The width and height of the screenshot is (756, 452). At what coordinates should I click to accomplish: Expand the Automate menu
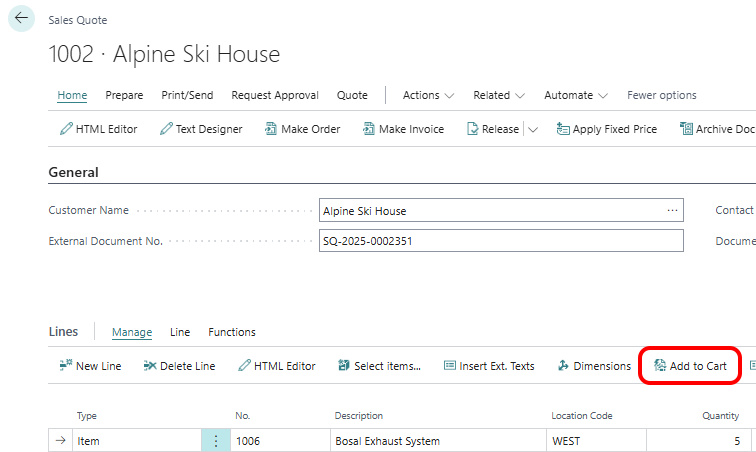tap(575, 96)
